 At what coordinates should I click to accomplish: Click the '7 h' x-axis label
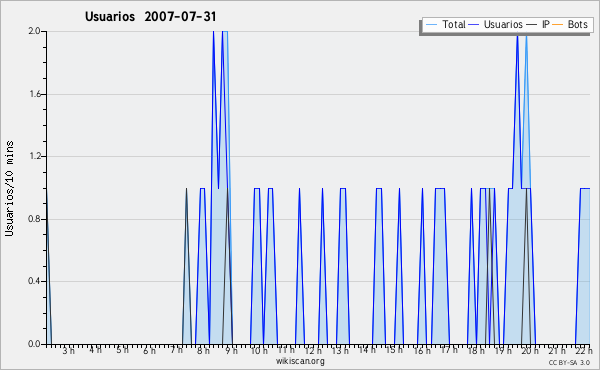[176, 350]
